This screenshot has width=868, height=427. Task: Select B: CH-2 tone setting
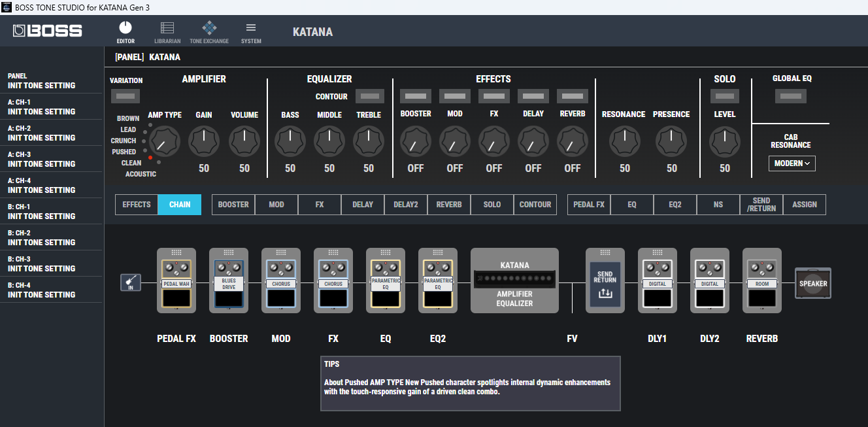tap(51, 237)
